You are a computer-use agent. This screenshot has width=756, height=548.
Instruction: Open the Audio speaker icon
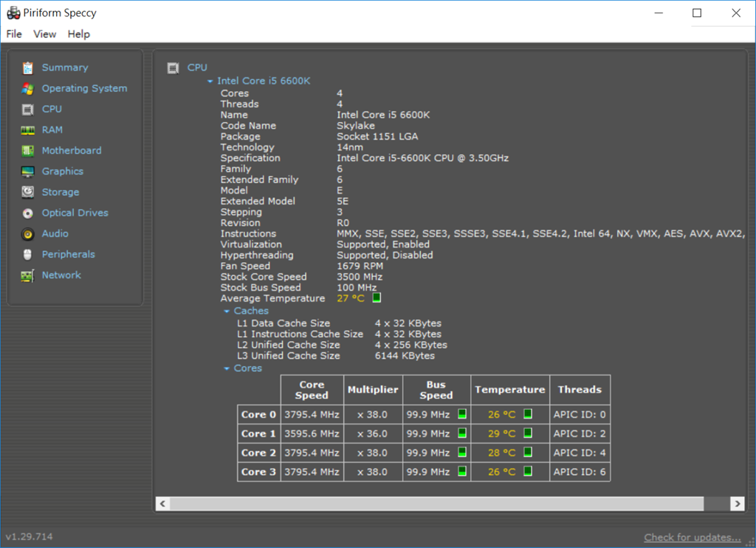pyautogui.click(x=28, y=234)
